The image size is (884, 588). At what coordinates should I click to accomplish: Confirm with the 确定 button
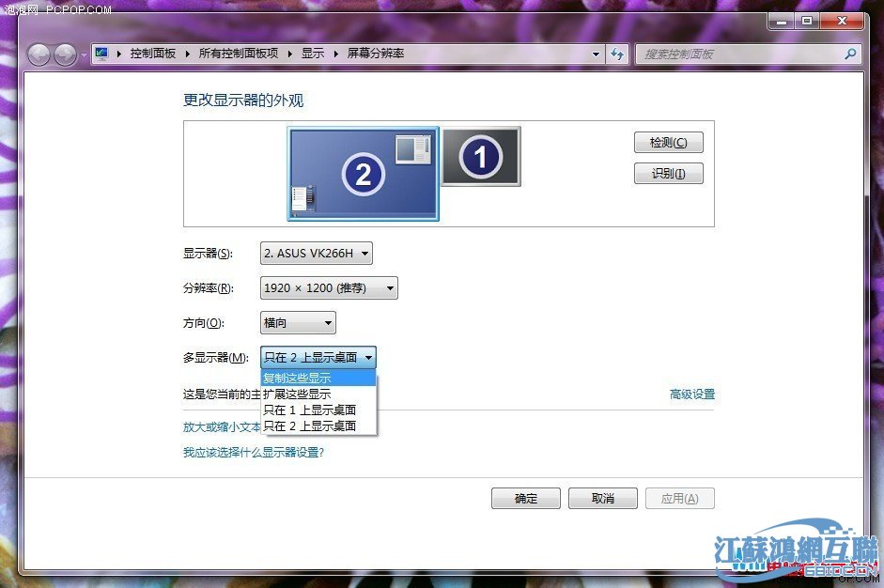(x=526, y=499)
